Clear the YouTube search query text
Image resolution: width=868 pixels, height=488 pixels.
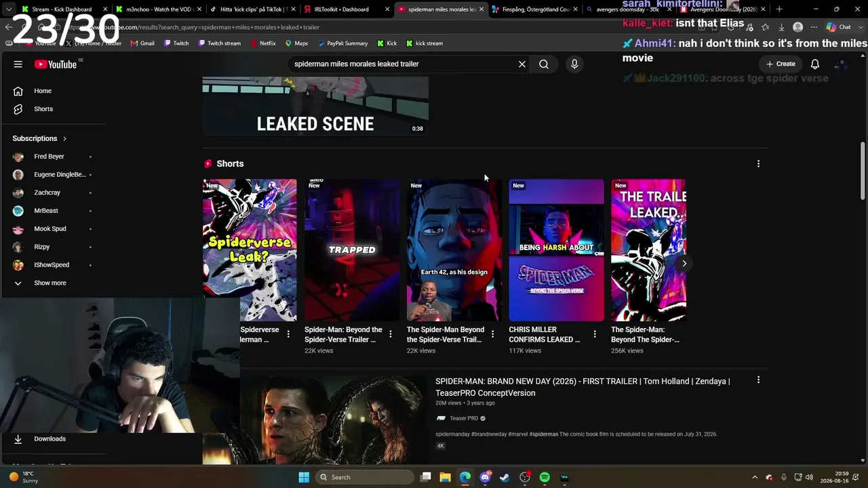[522, 64]
